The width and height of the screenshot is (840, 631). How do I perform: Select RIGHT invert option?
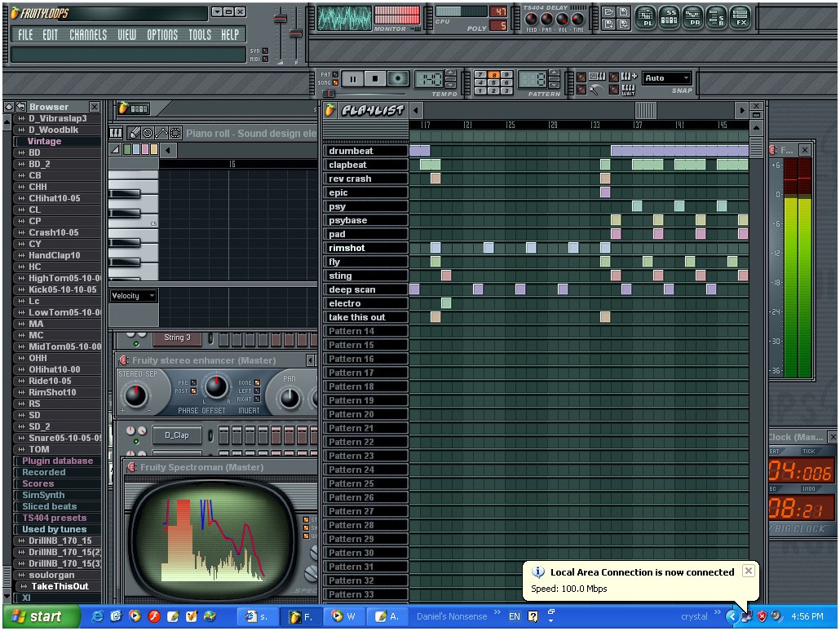[257, 399]
